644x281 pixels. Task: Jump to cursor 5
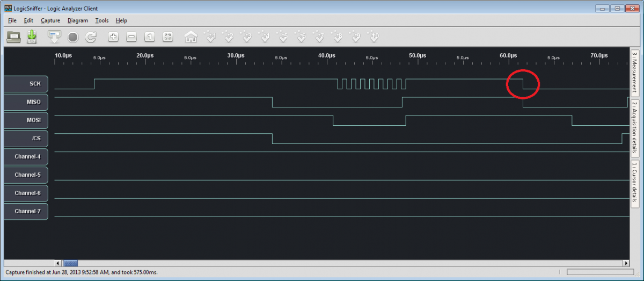pyautogui.click(x=283, y=37)
